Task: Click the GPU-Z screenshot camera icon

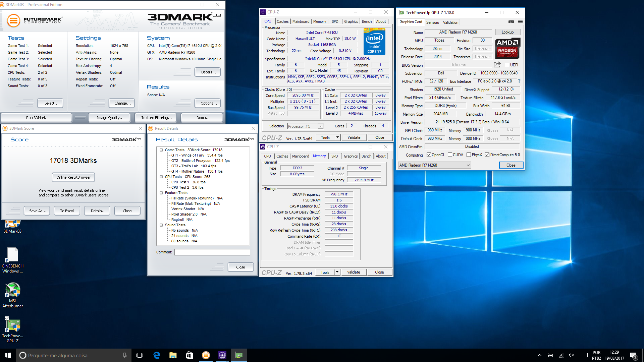Action: tap(511, 22)
